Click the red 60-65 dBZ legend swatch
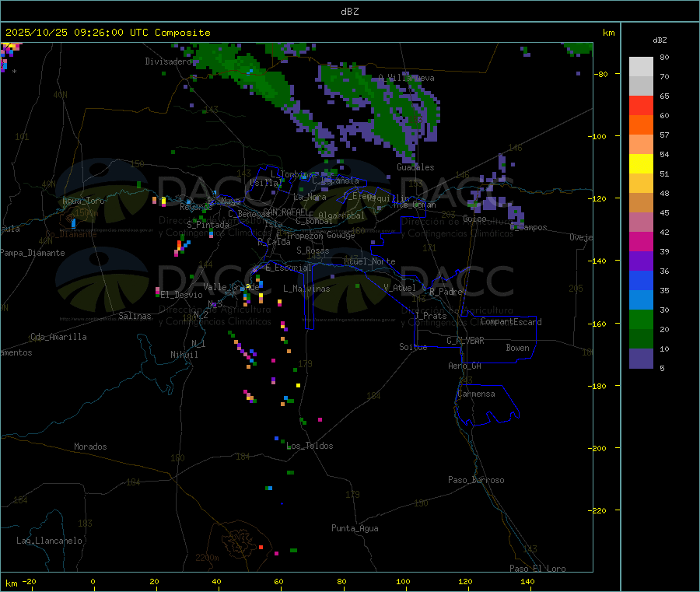The height and width of the screenshot is (592, 700). pyautogui.click(x=641, y=106)
